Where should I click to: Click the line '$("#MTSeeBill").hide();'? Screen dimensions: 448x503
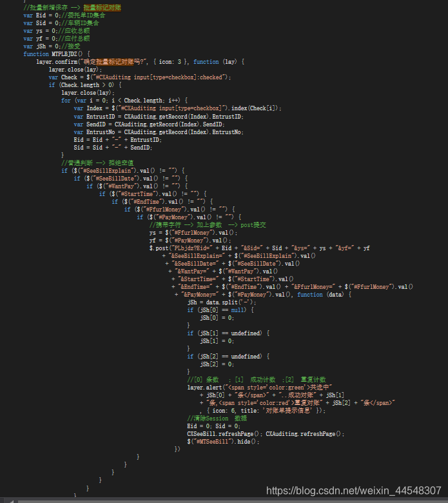[224, 441]
